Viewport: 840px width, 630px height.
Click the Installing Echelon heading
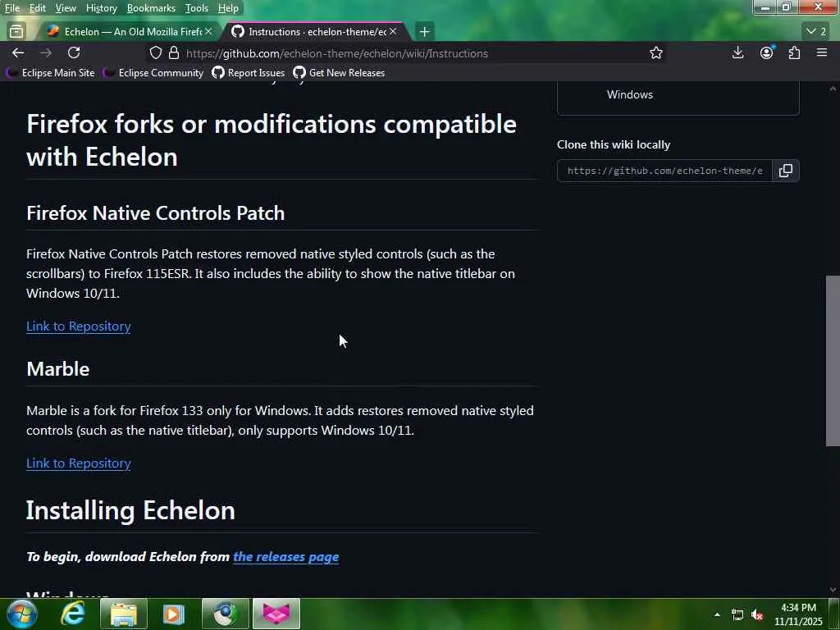point(130,510)
